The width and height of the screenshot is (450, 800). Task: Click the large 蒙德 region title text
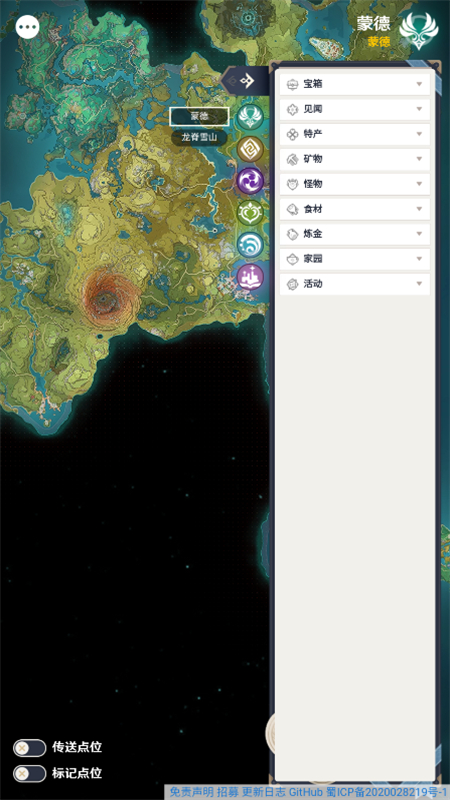373,23
